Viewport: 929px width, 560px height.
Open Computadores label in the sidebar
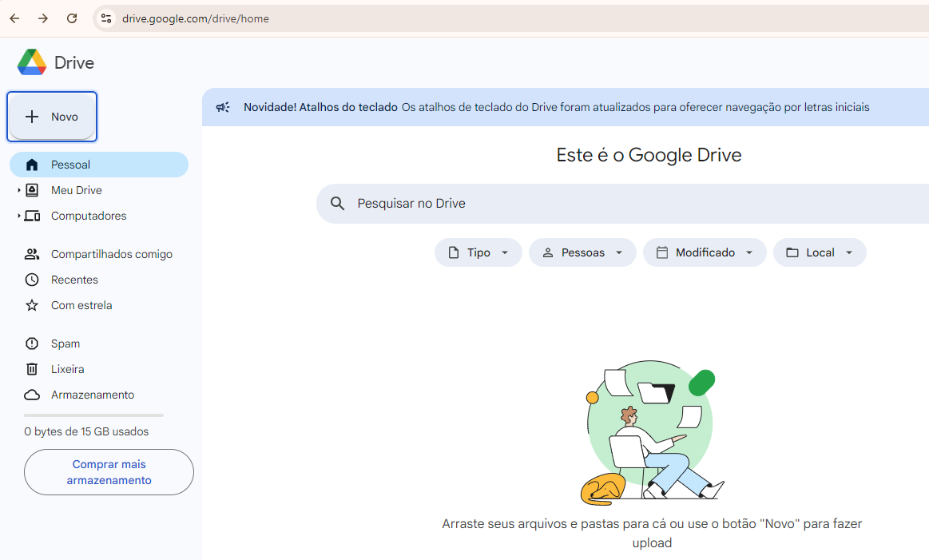(89, 216)
